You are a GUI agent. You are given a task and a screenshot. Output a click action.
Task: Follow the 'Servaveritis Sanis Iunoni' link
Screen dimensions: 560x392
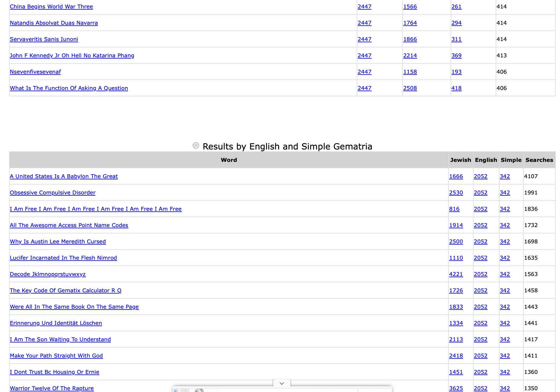click(x=44, y=39)
